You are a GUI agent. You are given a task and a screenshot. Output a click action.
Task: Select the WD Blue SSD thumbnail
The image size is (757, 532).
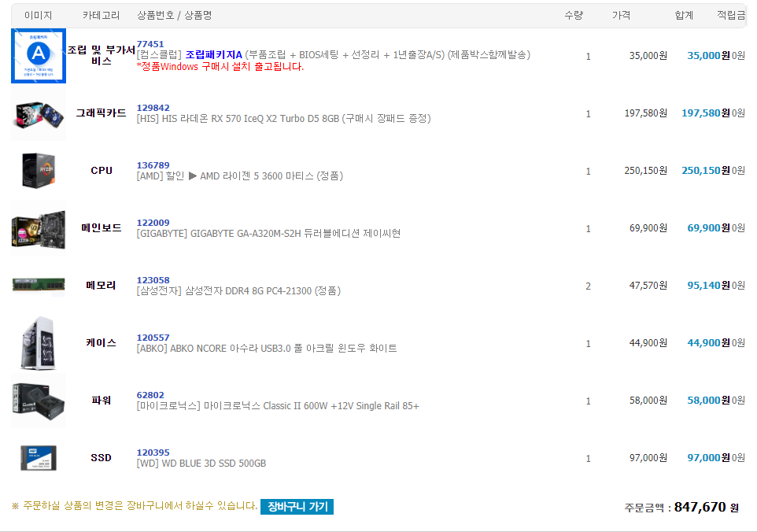point(38,457)
